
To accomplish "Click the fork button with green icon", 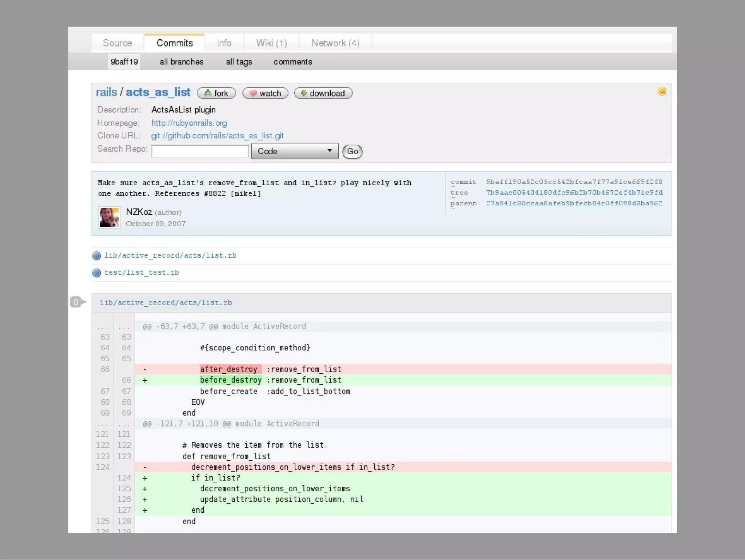I will pos(216,94).
